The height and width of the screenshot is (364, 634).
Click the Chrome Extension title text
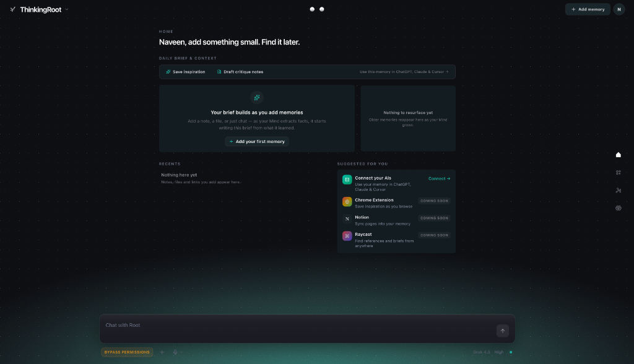coord(374,200)
